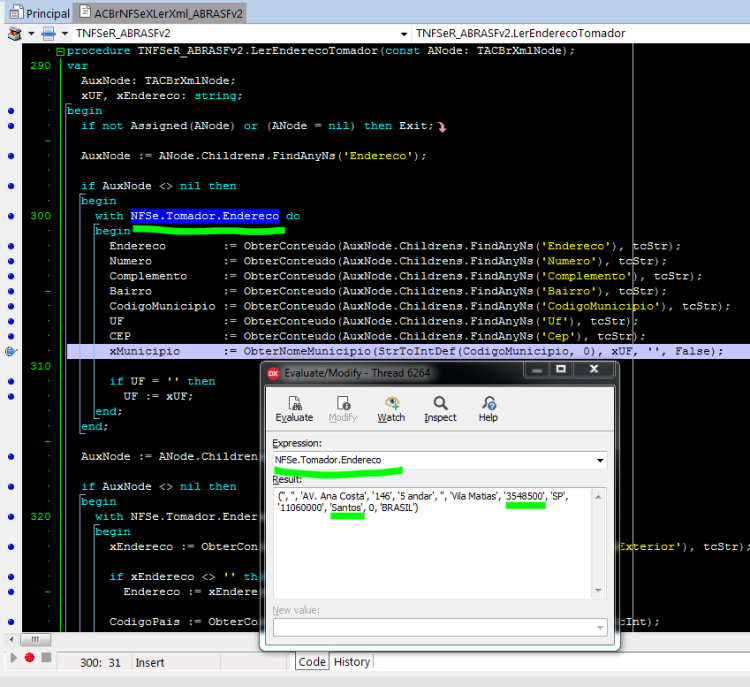This screenshot has width=750, height=687.
Task: Click the highlighted NFSe.Tomador.Endereco text in code
Action: pyautogui.click(x=205, y=216)
